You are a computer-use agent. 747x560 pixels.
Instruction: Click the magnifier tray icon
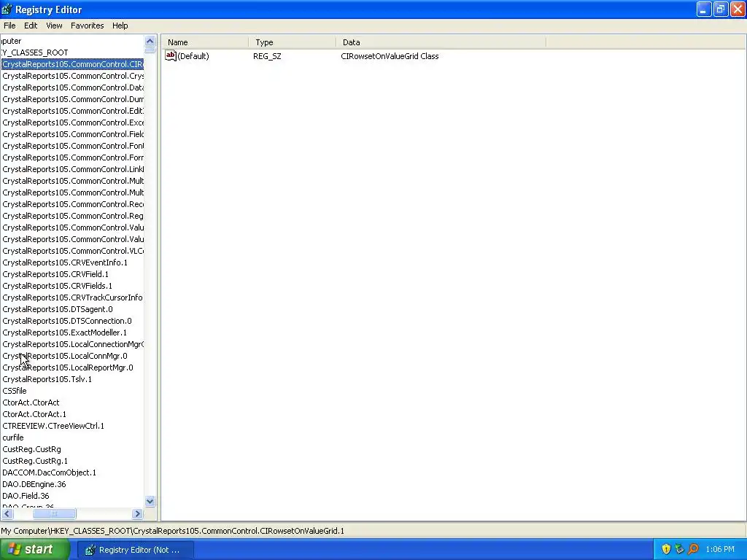(x=693, y=550)
